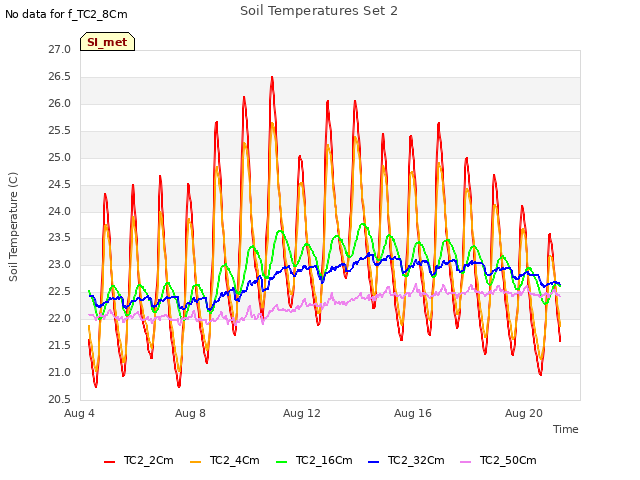Click the 21.5 y-axis tick label
The height and width of the screenshot is (480, 640).
click(60, 345)
